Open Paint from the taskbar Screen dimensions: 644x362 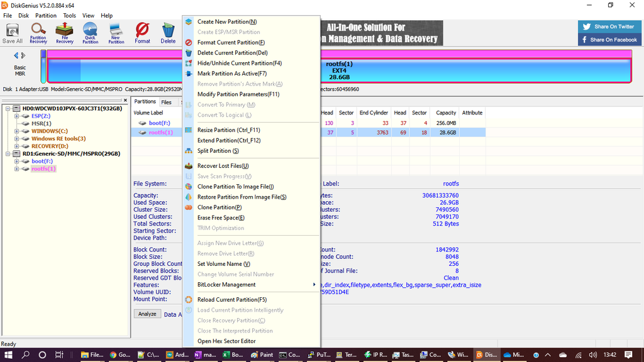coord(262,354)
